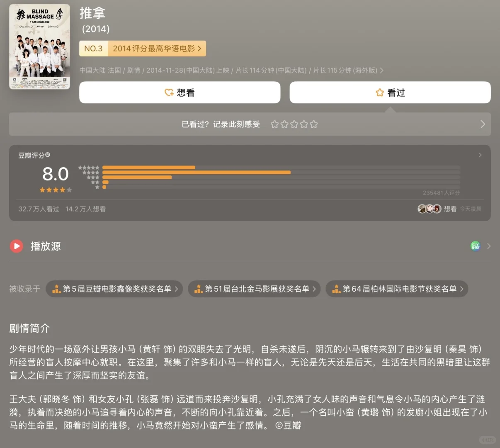The image size is (500, 448).
Task: Open 第64届柏林国际电影节获奖名单 list
Action: coord(397,289)
